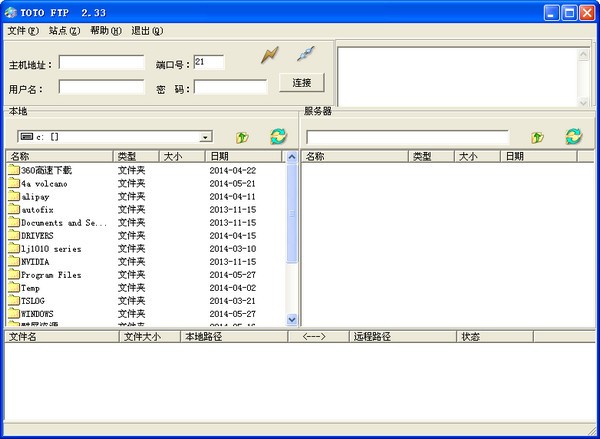600x439 pixels.
Task: Click 文件夹 type of NVIDIA row
Action: [x=131, y=261]
